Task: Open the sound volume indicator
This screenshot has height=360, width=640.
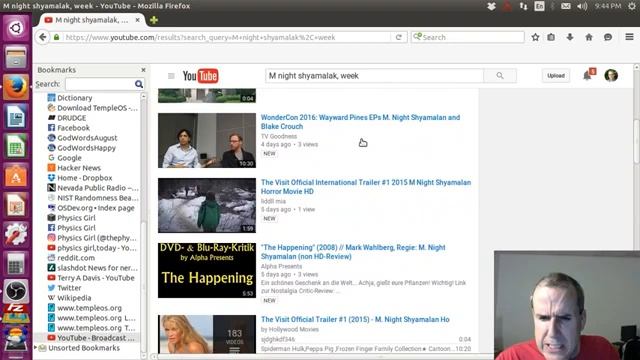Action: pos(582,6)
